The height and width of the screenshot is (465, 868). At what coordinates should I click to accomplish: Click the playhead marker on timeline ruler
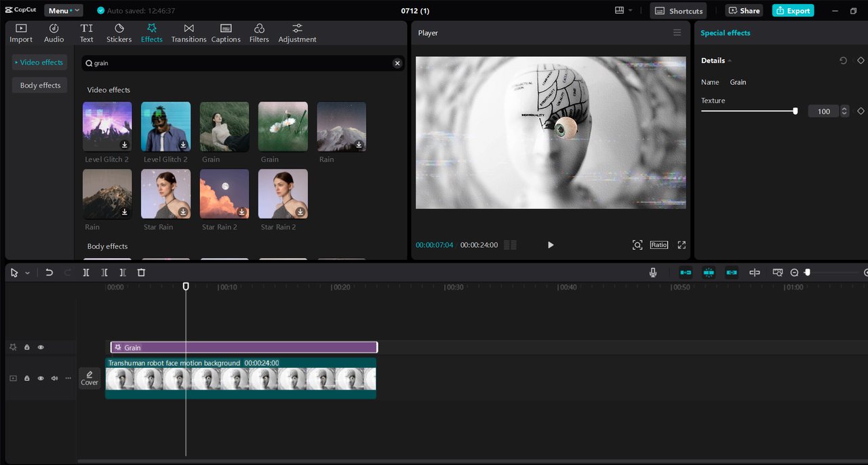186,286
